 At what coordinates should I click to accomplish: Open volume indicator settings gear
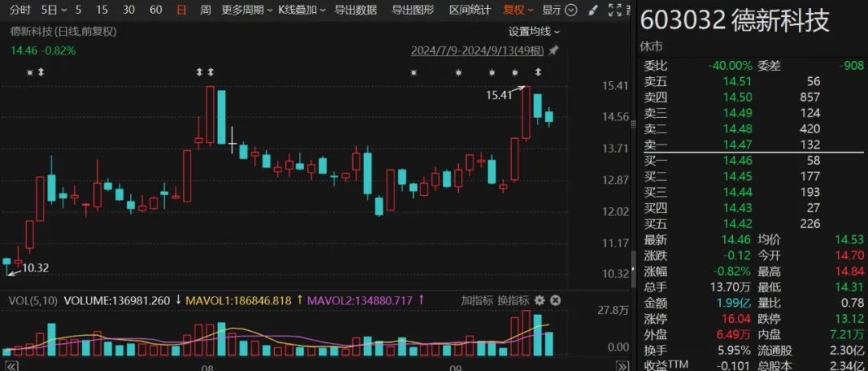pos(540,300)
